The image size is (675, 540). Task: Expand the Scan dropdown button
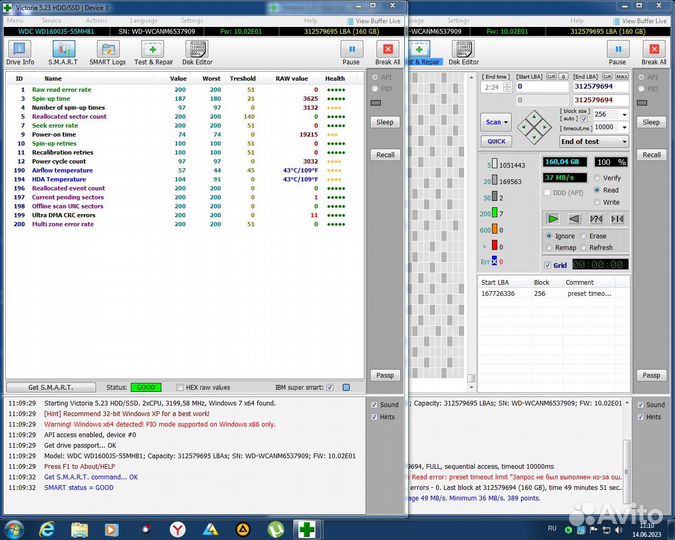pyautogui.click(x=496, y=122)
